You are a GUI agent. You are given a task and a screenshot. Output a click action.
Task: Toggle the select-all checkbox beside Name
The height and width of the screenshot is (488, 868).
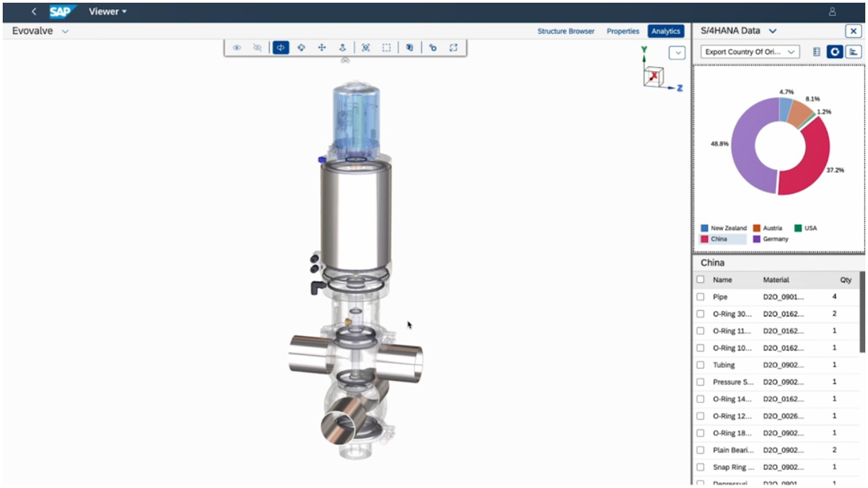701,279
